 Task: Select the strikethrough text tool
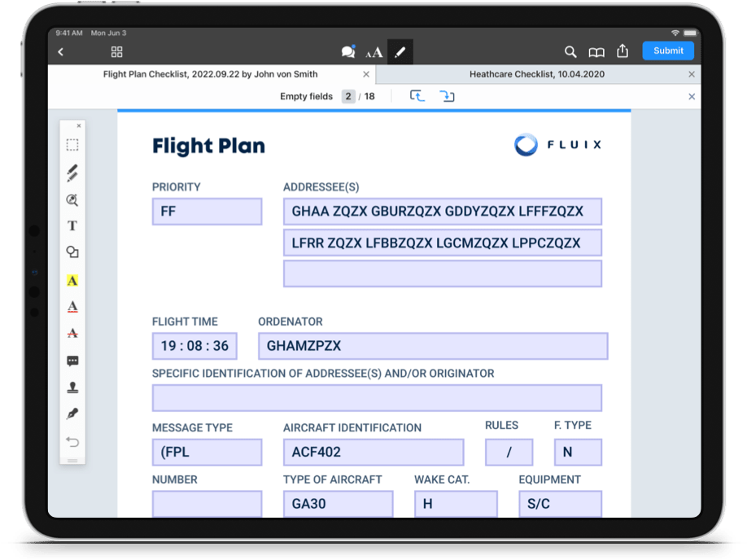(x=72, y=333)
